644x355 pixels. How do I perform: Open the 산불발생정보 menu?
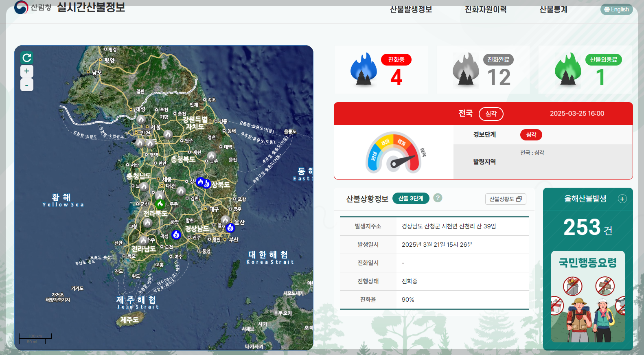pyautogui.click(x=411, y=9)
